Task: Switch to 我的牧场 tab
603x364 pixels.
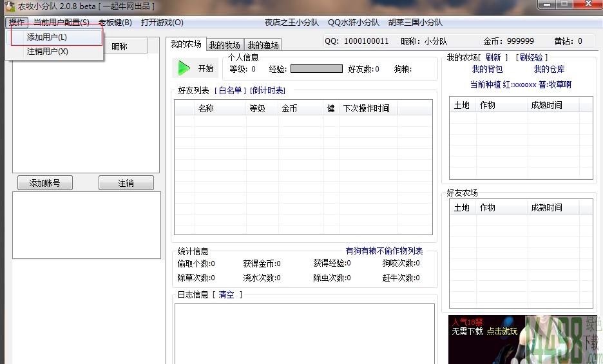Action: point(224,45)
